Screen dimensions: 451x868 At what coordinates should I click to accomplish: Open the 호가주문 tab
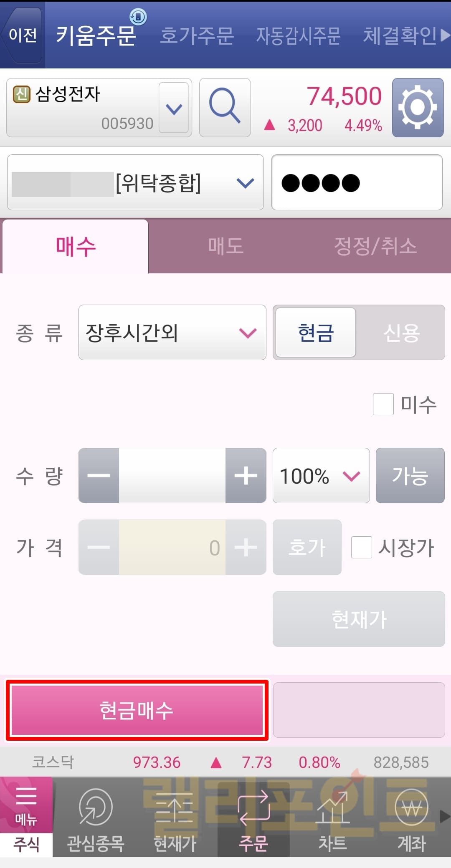[197, 35]
